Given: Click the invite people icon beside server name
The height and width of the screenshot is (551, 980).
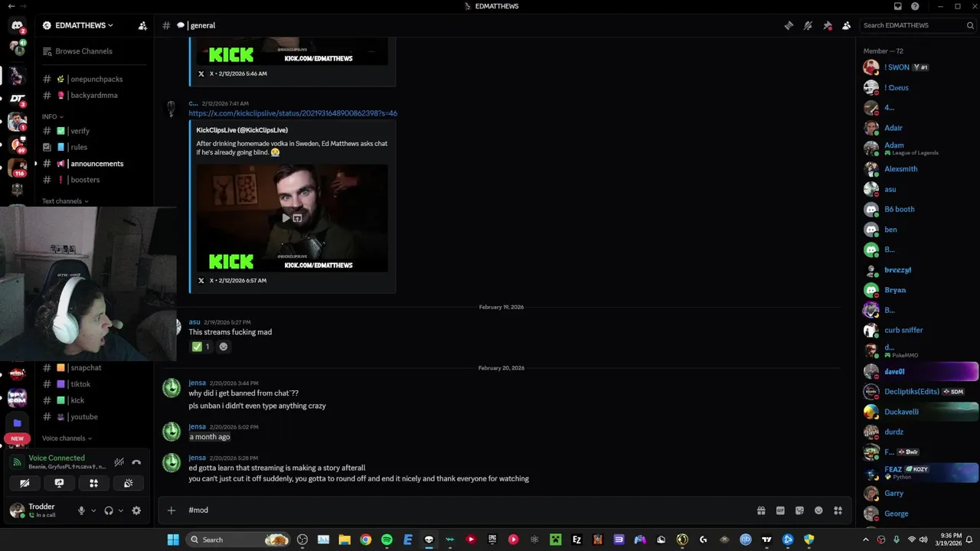Looking at the screenshot, I should coord(142,25).
